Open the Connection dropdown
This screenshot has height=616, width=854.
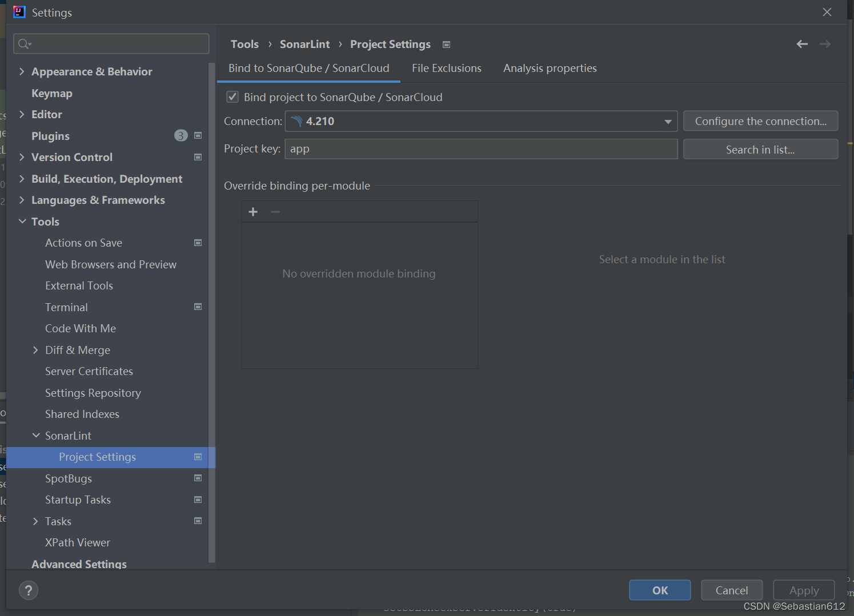pos(668,122)
